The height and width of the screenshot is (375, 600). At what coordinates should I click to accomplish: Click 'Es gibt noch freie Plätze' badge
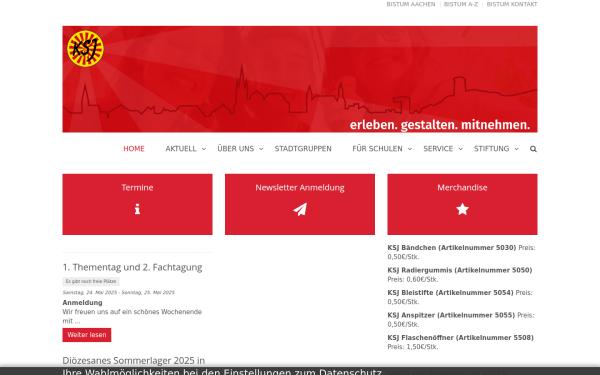(x=91, y=281)
